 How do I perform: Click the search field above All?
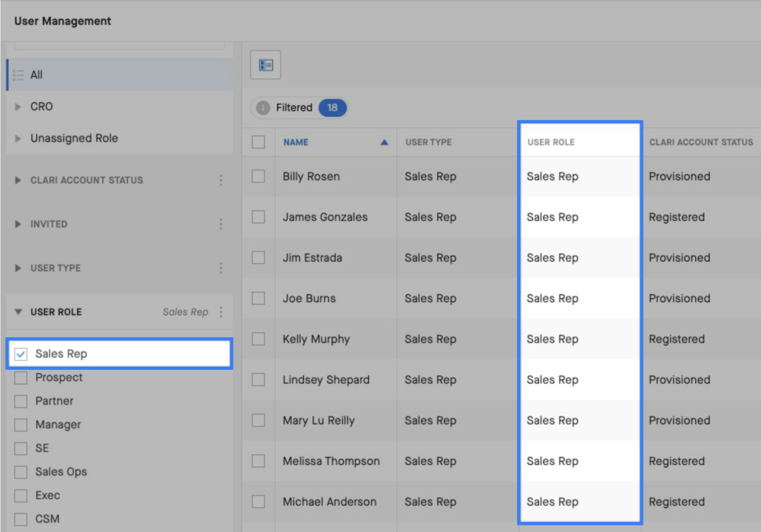120,45
